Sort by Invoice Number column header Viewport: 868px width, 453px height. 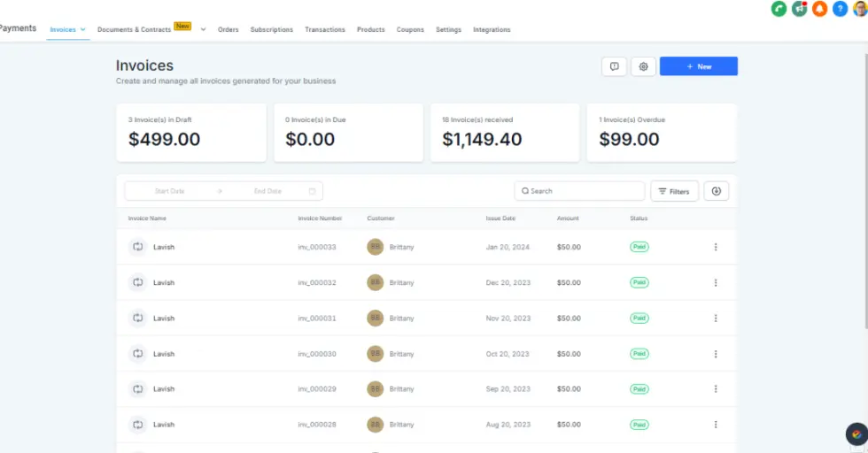click(x=320, y=219)
